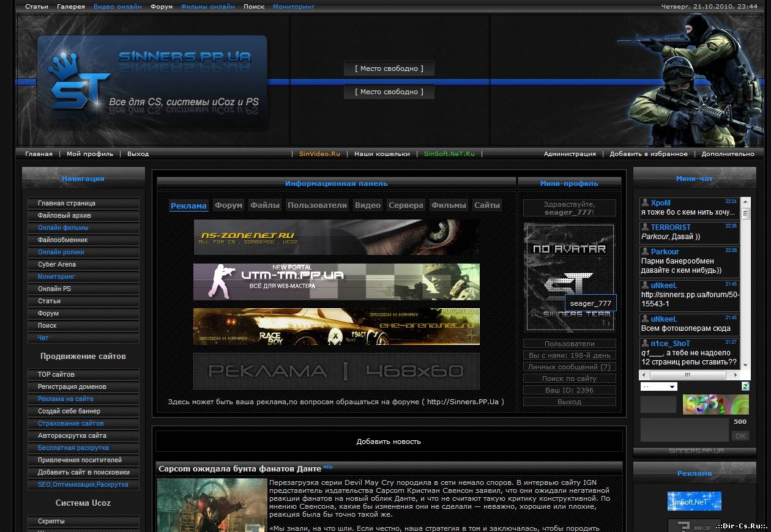771x532 pixels.
Task: Click the user icon beside TERRORIST
Action: point(645,227)
